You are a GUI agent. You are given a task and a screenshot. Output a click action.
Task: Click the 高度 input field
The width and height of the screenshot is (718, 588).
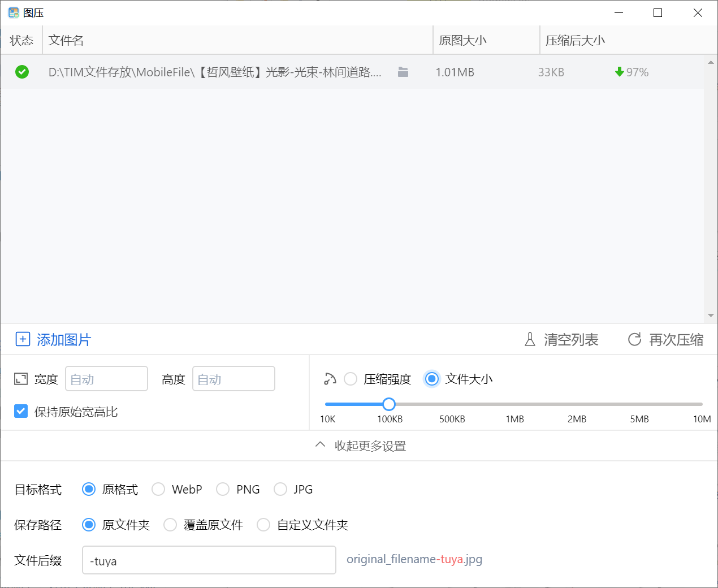(234, 379)
